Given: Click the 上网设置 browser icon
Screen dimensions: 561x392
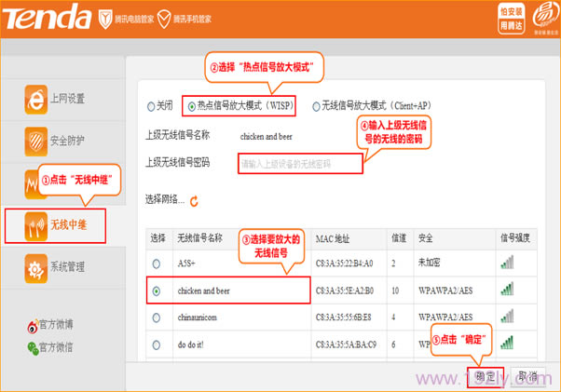Looking at the screenshot, I should pos(35,99).
